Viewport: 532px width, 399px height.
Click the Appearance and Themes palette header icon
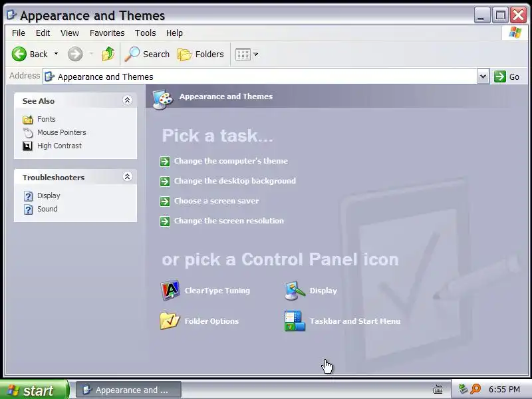(x=162, y=99)
